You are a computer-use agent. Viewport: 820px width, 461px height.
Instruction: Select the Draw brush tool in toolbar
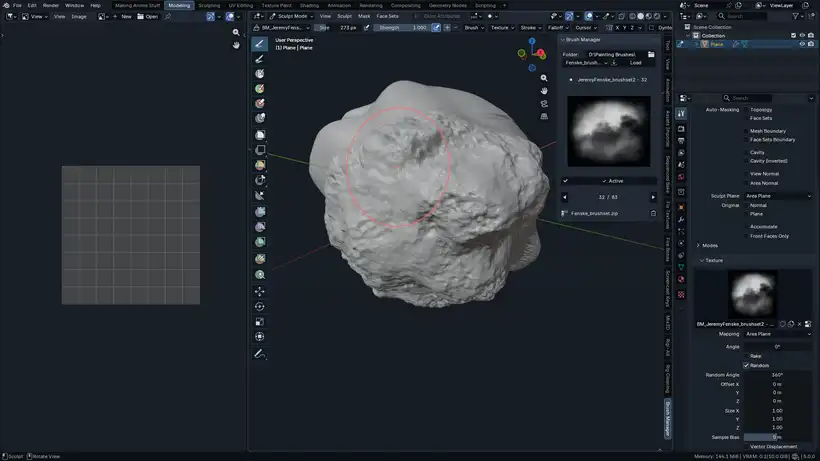coord(260,43)
